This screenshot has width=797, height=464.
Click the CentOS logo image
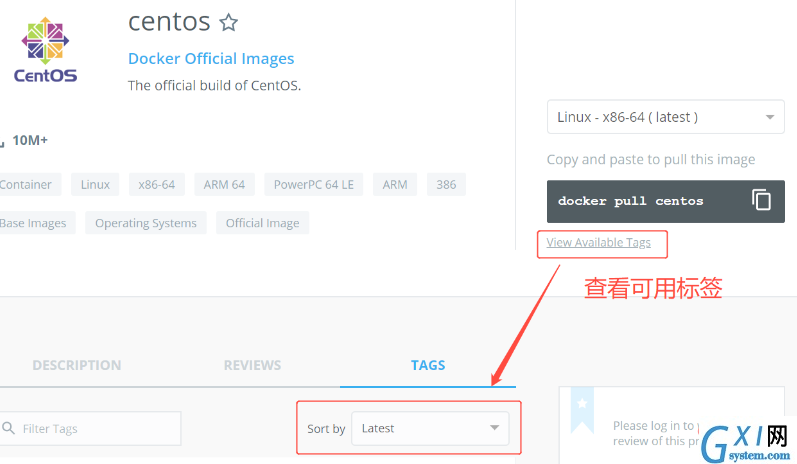coord(45,50)
